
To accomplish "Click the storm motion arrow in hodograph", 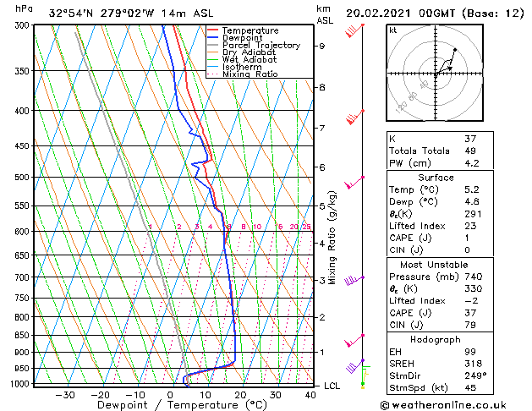I will [445, 70].
